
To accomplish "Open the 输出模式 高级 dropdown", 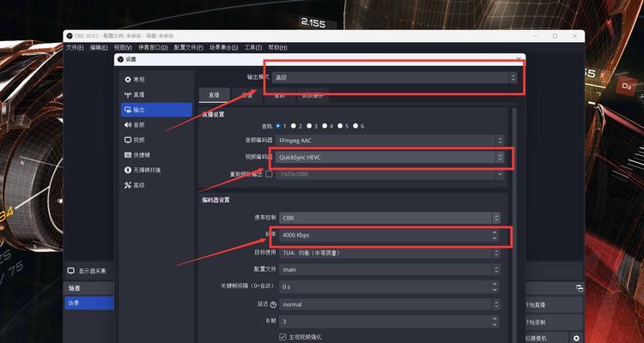I will pyautogui.click(x=394, y=77).
